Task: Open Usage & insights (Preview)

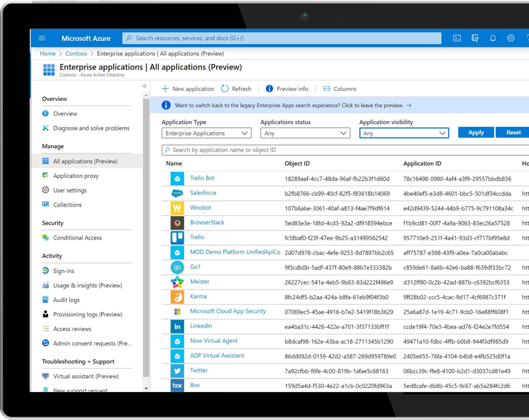Action: (x=87, y=285)
